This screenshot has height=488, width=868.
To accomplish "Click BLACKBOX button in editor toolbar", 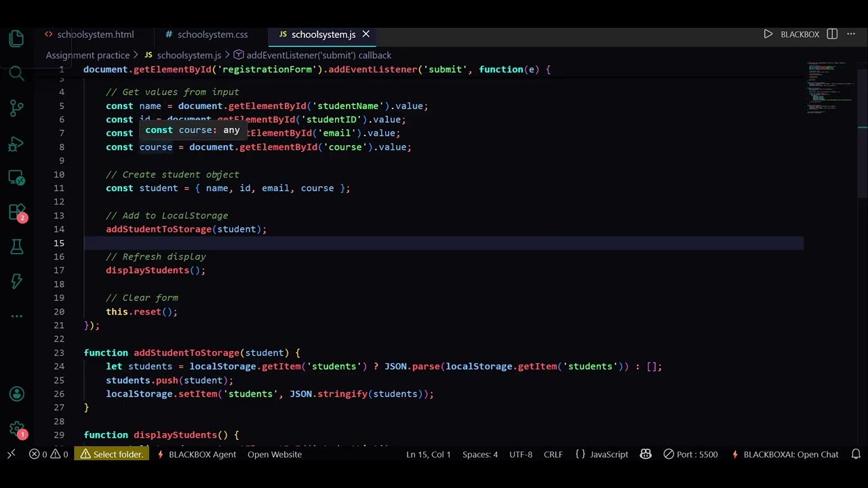I will (800, 34).
